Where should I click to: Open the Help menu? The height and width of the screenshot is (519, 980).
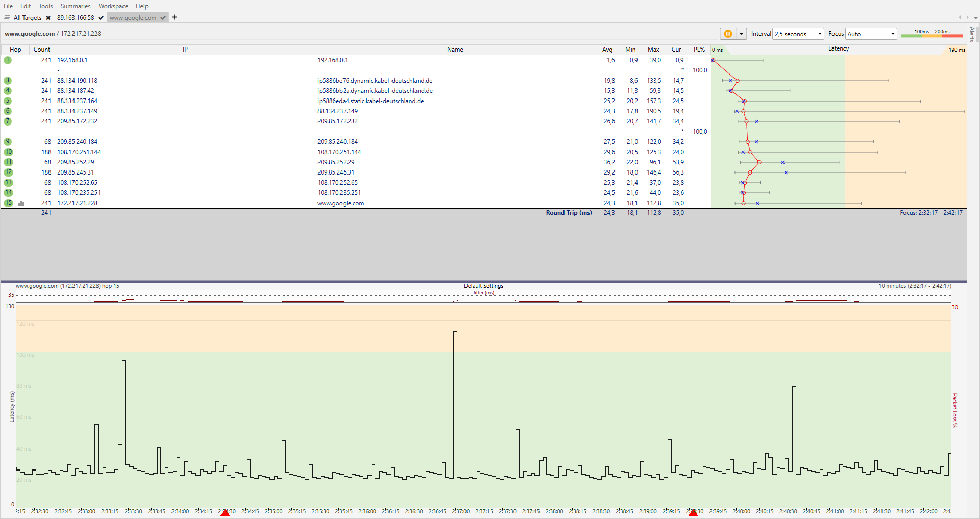142,6
